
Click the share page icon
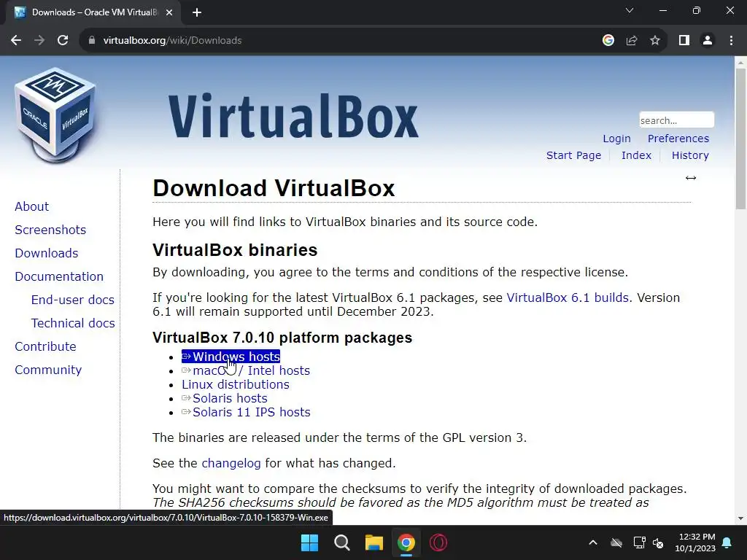point(632,41)
